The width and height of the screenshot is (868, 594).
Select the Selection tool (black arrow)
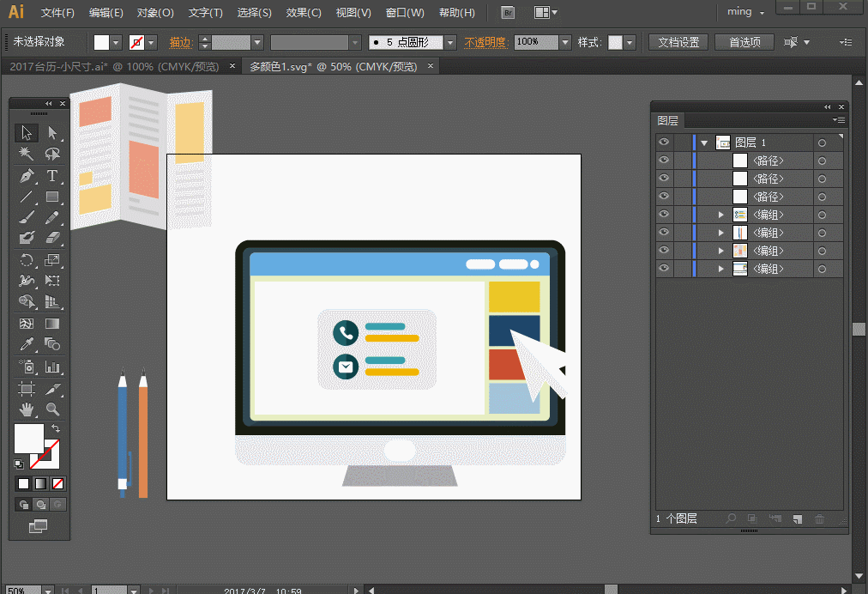(26, 132)
